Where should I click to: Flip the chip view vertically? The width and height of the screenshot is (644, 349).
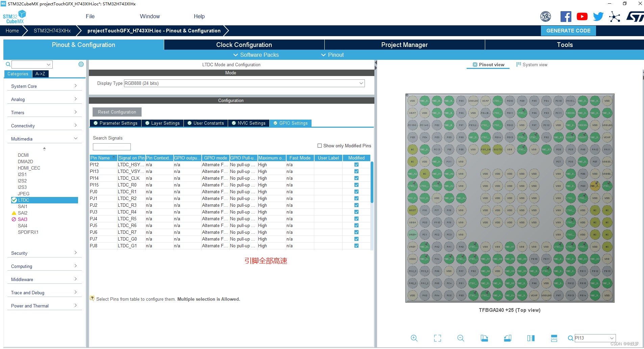click(554, 338)
